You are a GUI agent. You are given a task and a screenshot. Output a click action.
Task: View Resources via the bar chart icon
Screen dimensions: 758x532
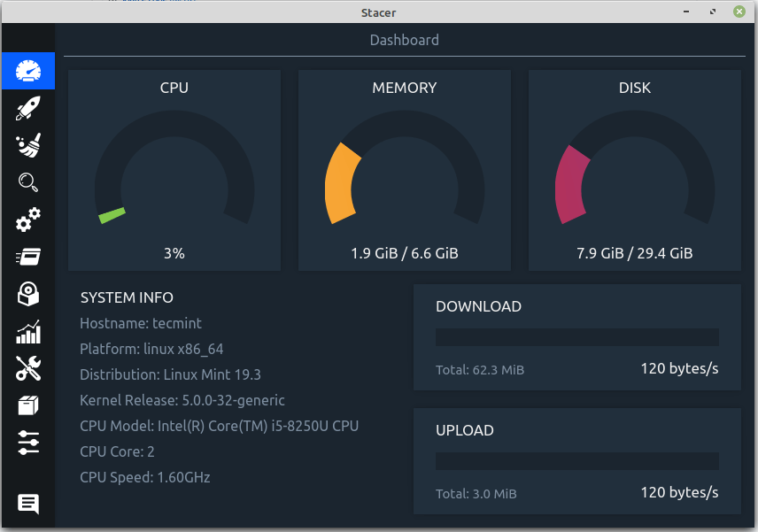[x=27, y=331]
